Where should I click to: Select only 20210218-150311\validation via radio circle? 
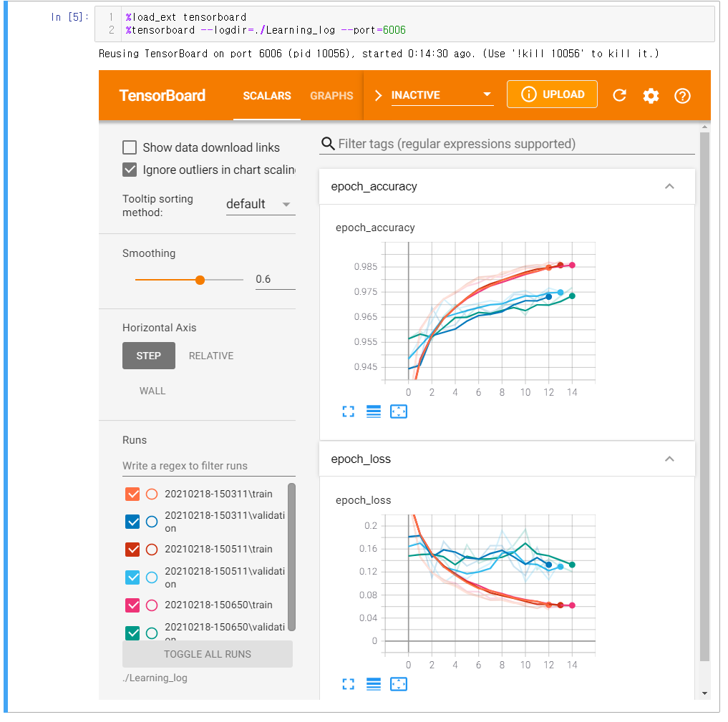[x=152, y=522]
